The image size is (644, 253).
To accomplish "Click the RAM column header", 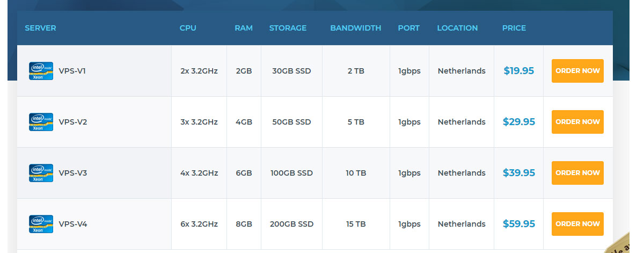I will (244, 28).
